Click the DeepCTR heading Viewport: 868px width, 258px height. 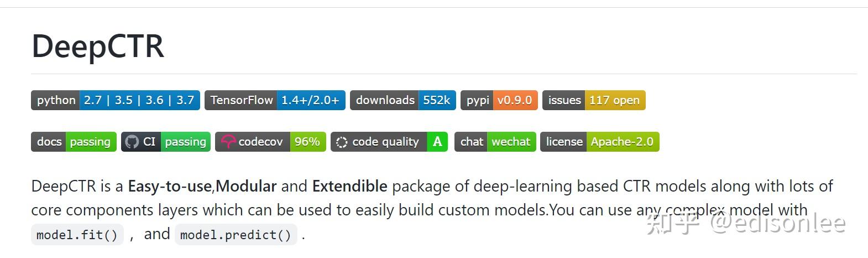coord(98,46)
